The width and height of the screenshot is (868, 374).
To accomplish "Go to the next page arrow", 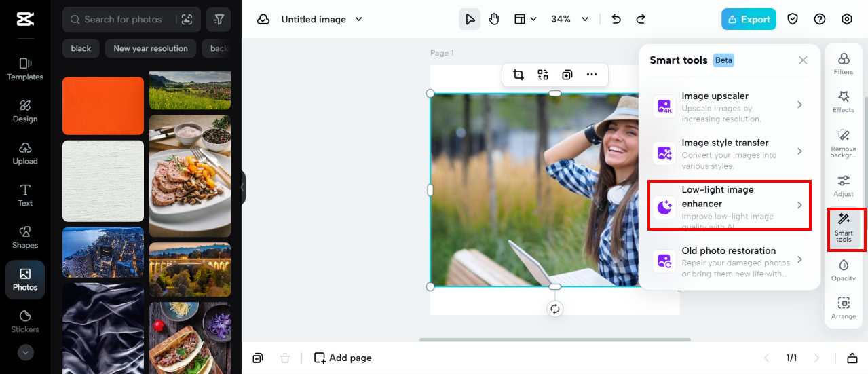I will [816, 358].
